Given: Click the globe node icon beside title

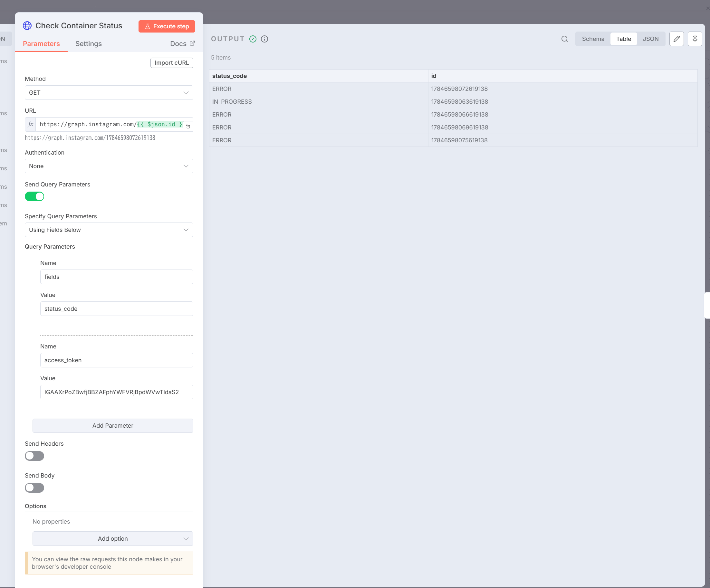Looking at the screenshot, I should [27, 26].
